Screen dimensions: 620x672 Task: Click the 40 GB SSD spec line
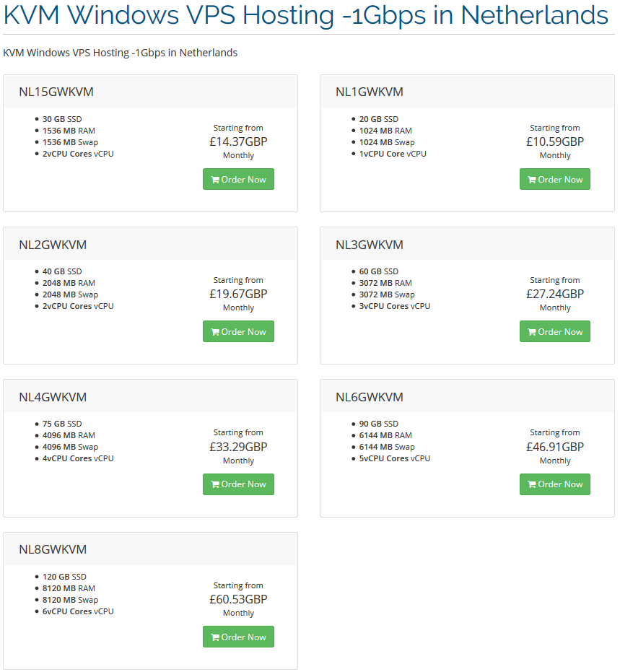(62, 271)
